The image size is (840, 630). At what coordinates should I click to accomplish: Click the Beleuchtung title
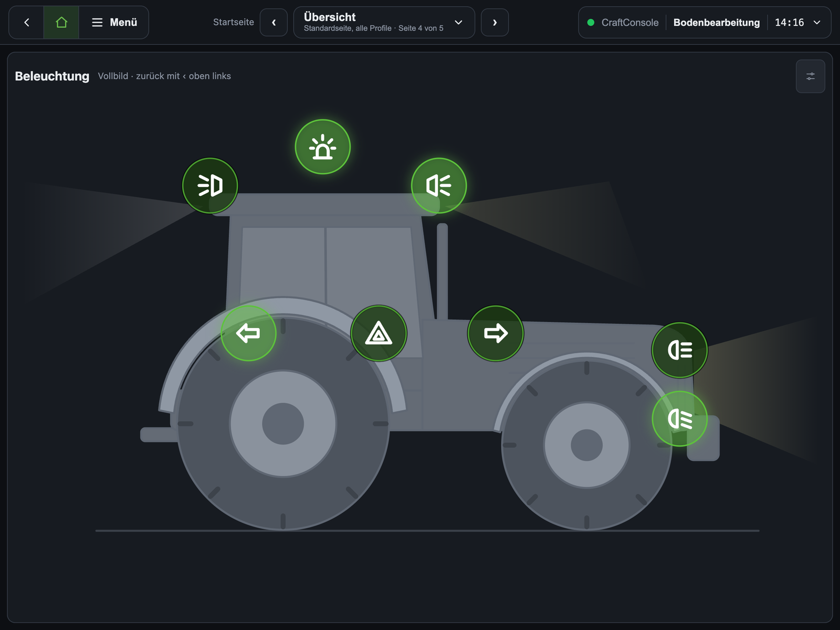(52, 76)
